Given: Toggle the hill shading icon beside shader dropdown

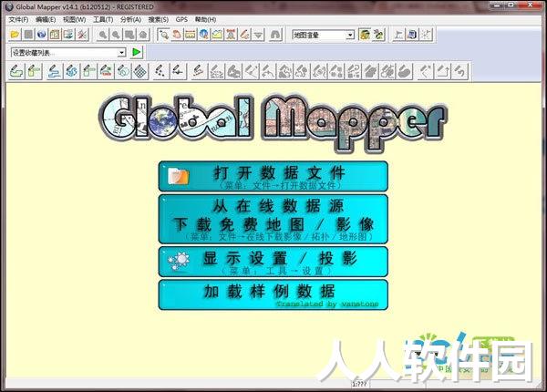Looking at the screenshot, I should (x=365, y=35).
